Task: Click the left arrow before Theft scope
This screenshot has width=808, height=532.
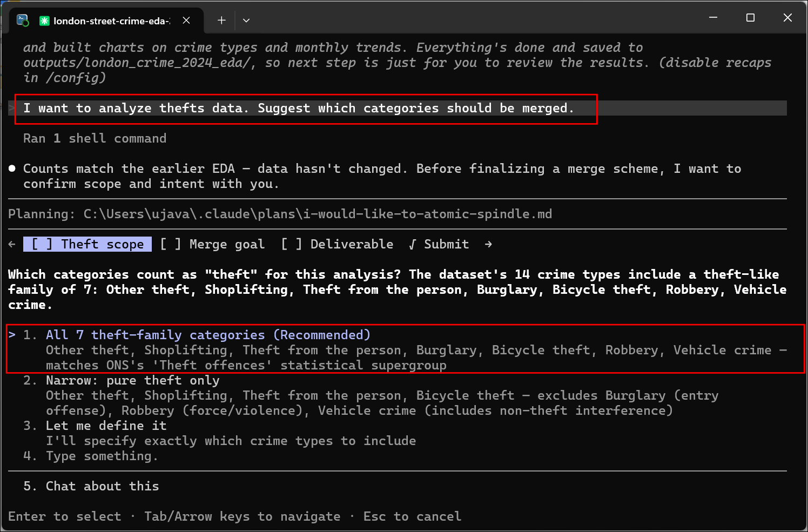Action: (12, 244)
